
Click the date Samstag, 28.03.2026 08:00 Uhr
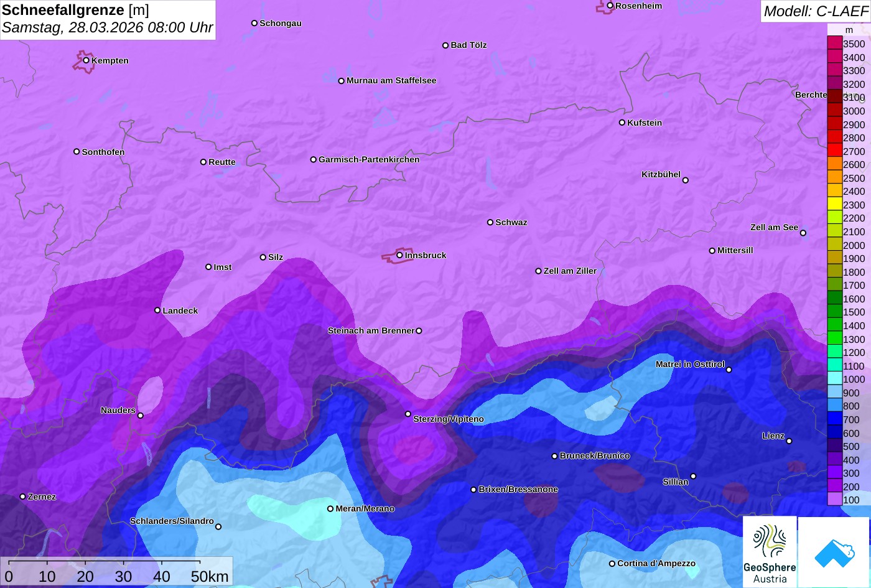click(x=107, y=28)
